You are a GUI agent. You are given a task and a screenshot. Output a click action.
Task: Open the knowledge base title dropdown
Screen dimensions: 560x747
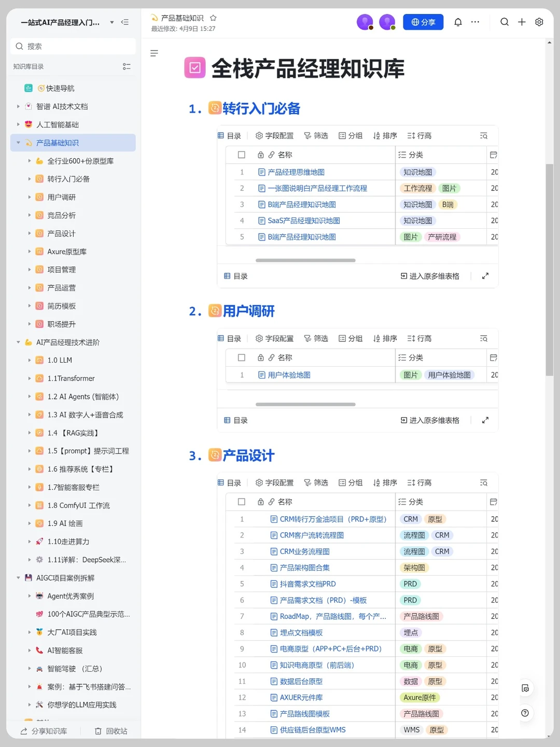pyautogui.click(x=112, y=22)
